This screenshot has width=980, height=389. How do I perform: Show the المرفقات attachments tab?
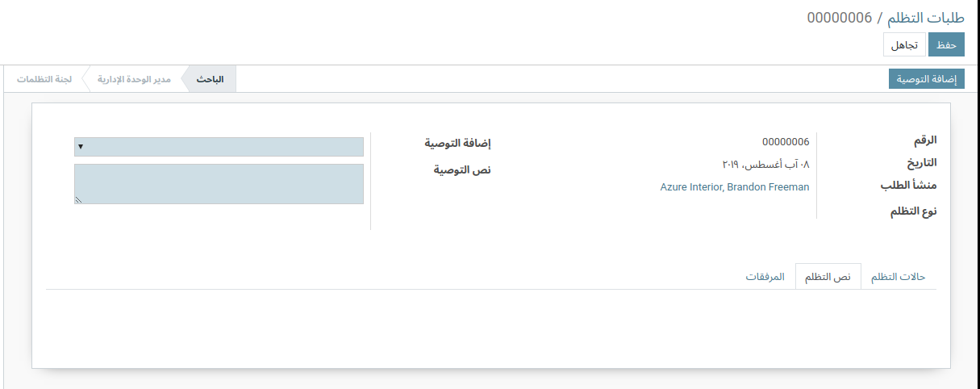click(x=765, y=277)
